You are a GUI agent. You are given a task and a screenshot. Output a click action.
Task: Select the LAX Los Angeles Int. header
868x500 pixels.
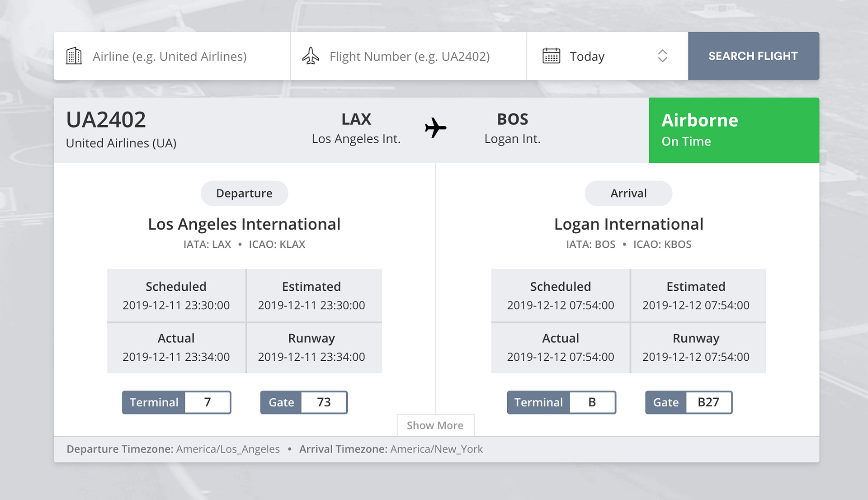click(x=356, y=127)
